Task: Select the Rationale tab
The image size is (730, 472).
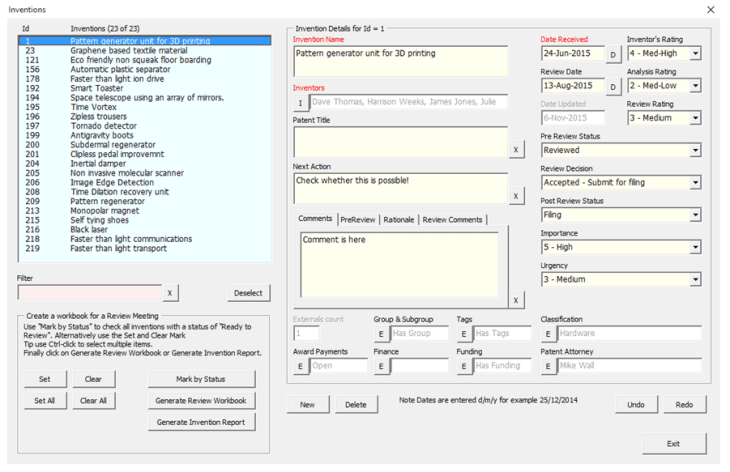Action: click(398, 219)
